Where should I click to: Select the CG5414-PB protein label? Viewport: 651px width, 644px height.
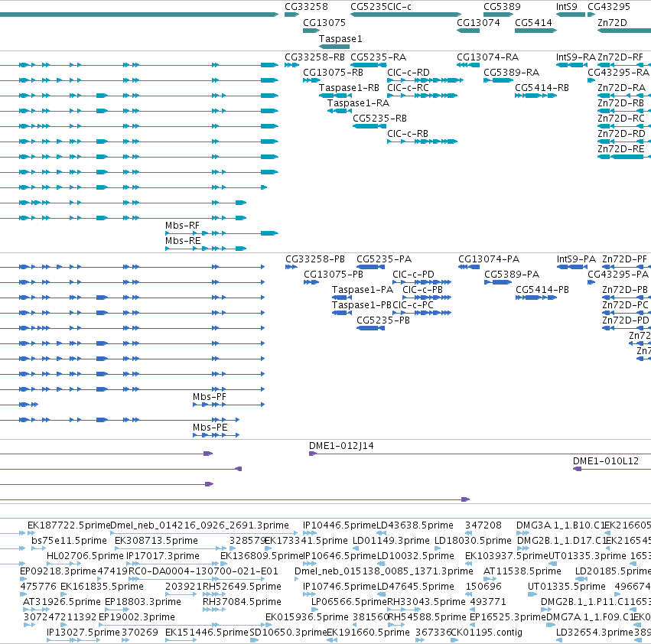tap(542, 290)
